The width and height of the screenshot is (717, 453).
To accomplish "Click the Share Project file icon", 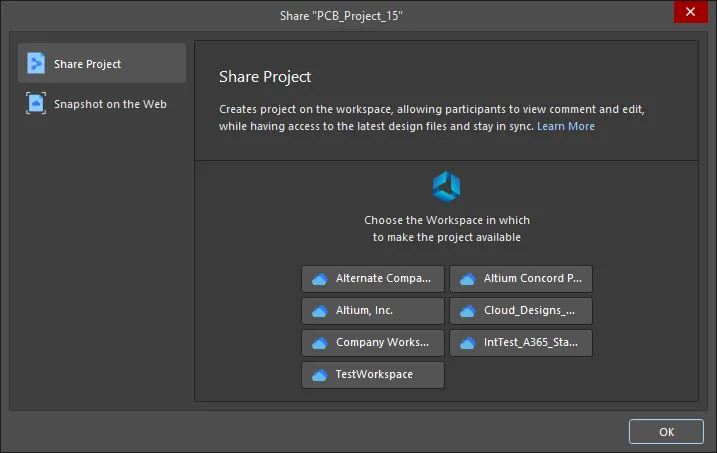I will click(36, 63).
